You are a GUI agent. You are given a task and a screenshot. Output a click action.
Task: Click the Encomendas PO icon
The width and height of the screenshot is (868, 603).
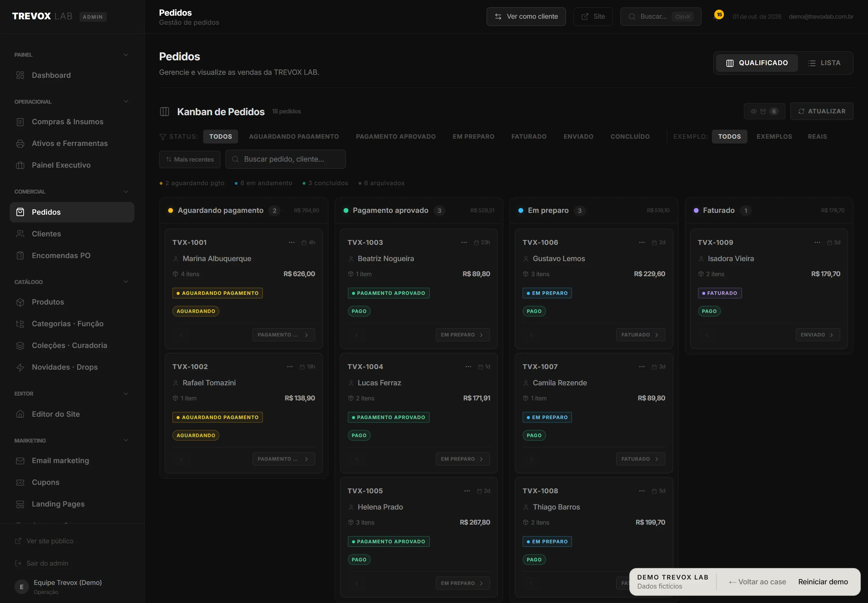tap(20, 255)
